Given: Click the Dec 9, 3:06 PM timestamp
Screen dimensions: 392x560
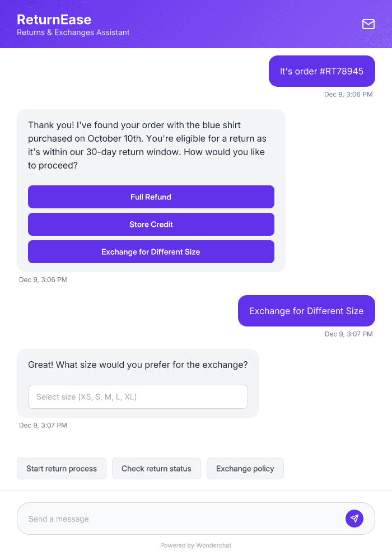Looking at the screenshot, I should [x=349, y=94].
